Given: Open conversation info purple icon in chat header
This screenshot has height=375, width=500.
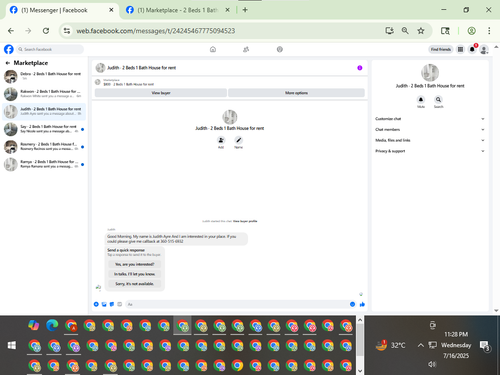Looking at the screenshot, I should click(x=360, y=68).
